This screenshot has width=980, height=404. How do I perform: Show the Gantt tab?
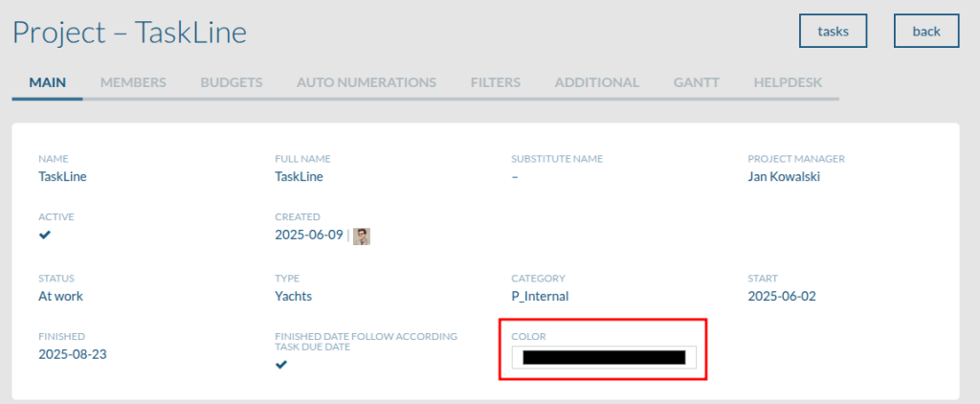pos(697,82)
